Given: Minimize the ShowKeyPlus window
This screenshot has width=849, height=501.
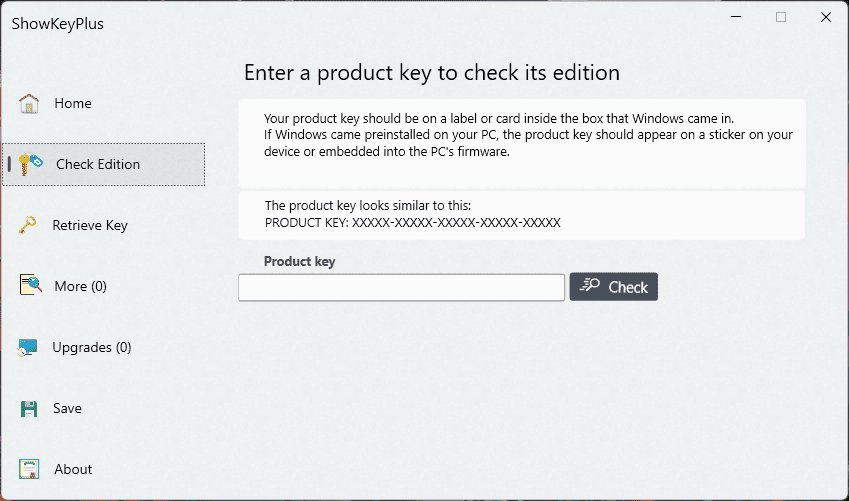Looking at the screenshot, I should pyautogui.click(x=735, y=17).
